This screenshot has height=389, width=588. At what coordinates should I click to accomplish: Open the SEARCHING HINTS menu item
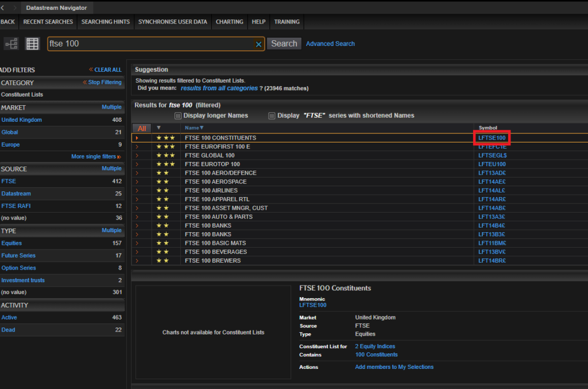[x=105, y=22]
